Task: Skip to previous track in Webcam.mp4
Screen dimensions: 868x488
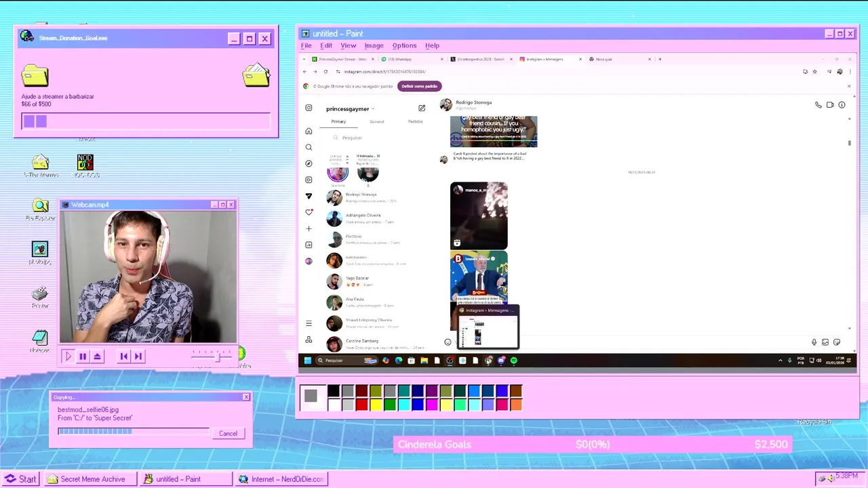Action: coord(123,356)
